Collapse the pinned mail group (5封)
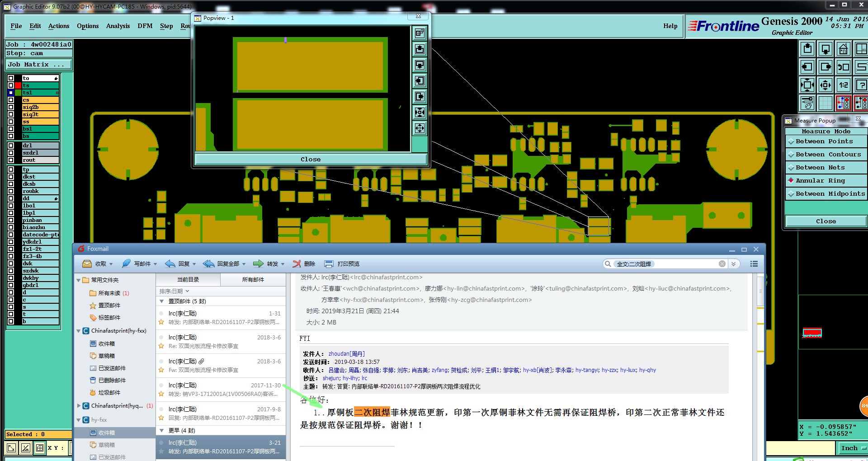Viewport: 868px width, 461px height. click(162, 301)
